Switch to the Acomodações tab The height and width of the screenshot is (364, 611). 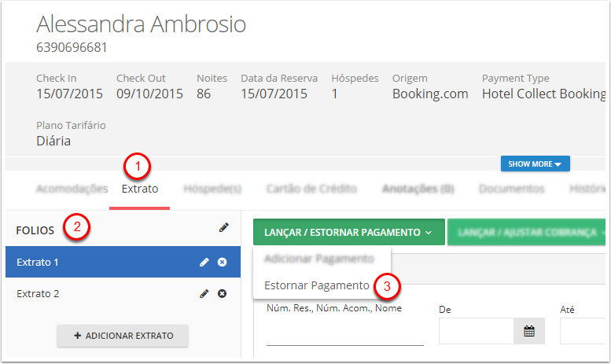[x=72, y=189]
